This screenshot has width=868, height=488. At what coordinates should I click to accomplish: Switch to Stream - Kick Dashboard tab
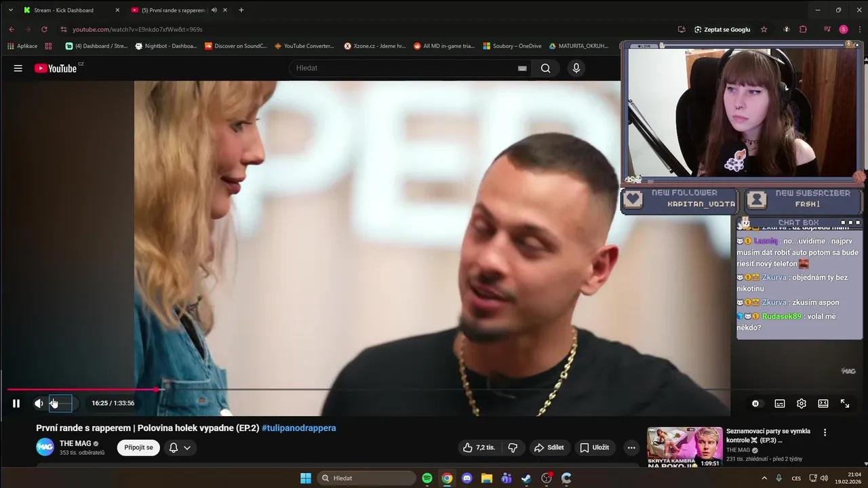[71, 10]
